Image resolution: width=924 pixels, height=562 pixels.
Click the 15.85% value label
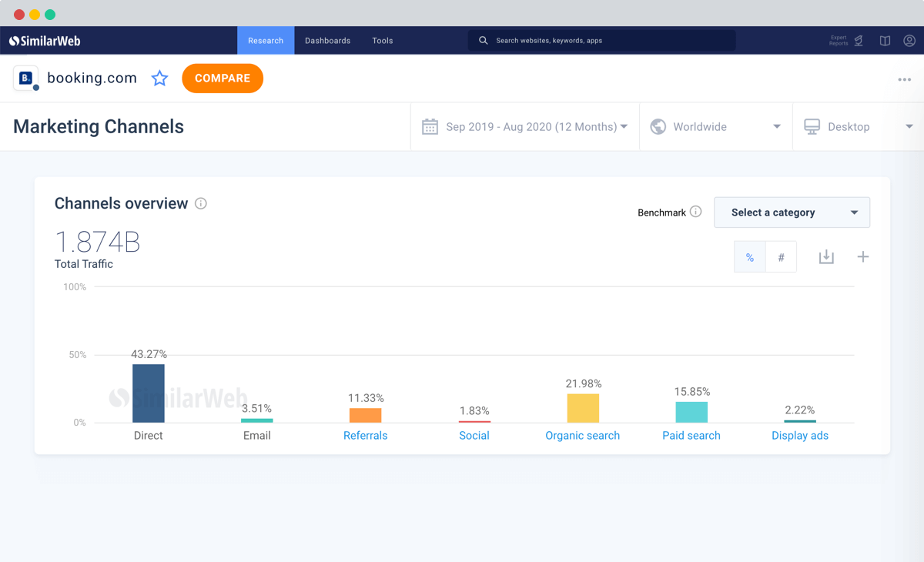coord(691,391)
